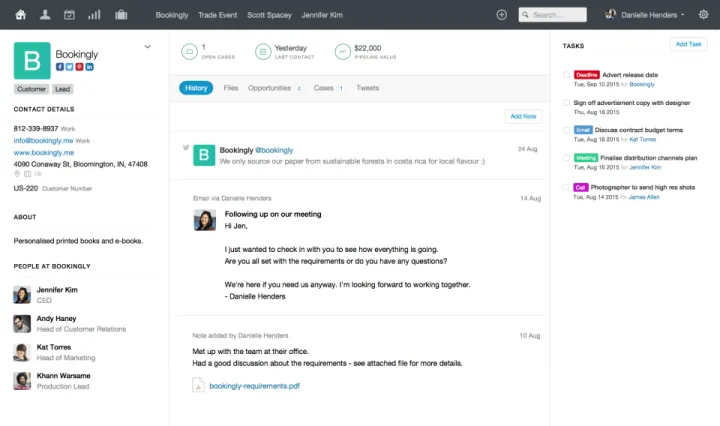
Task: Click the Kat Torres link in tasks
Action: coord(643,139)
